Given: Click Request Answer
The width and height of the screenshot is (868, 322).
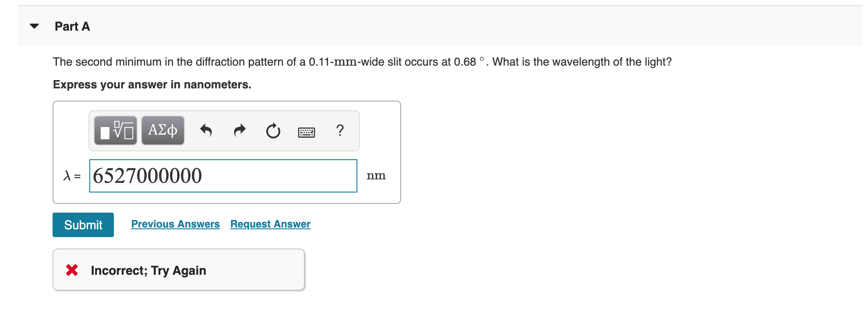Looking at the screenshot, I should (x=270, y=224).
